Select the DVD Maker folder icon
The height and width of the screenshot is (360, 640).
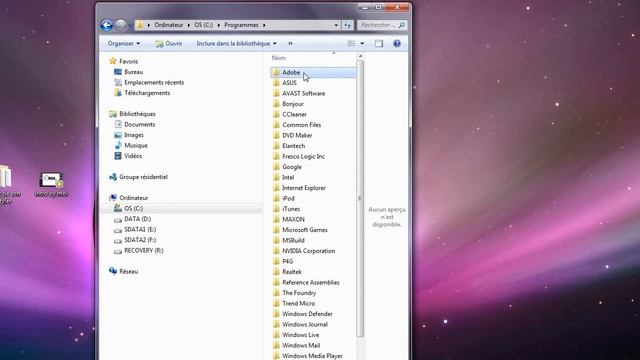click(276, 136)
